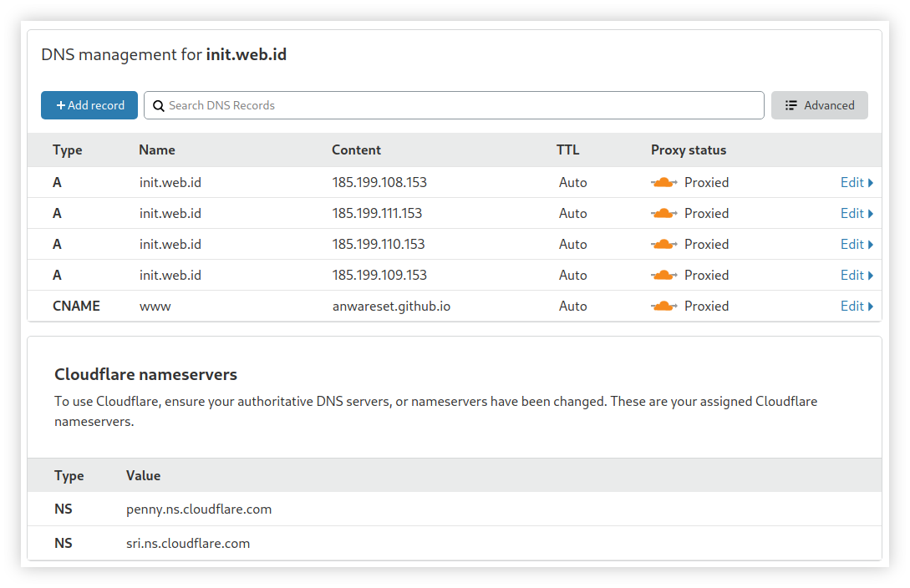Expand Edit for the 185.199.110.153 record
The image size is (910, 588).
point(857,244)
